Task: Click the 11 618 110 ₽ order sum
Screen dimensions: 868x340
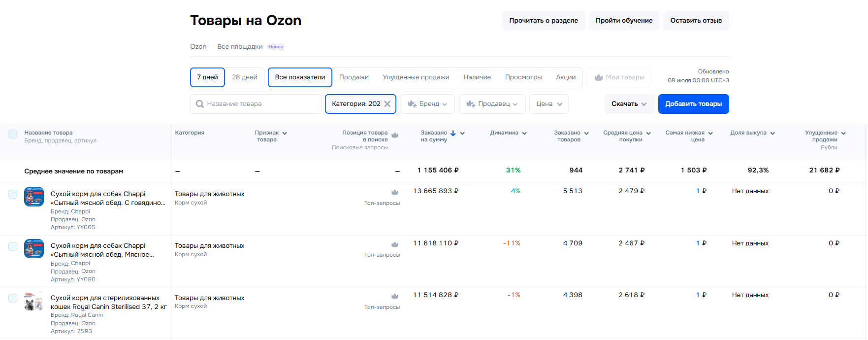Action: tap(436, 243)
